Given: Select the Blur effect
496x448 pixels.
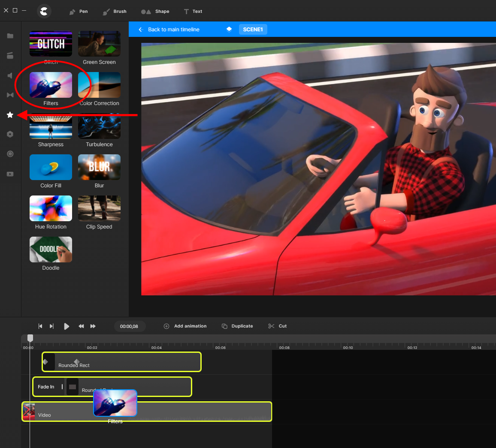Looking at the screenshot, I should click(99, 167).
